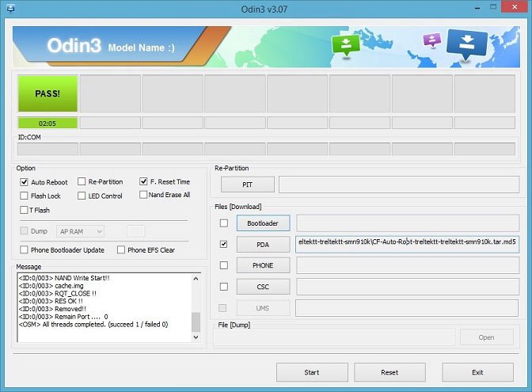This screenshot has height=392, width=532.
Task: Enable the LED Control checkbox
Action: (82, 196)
